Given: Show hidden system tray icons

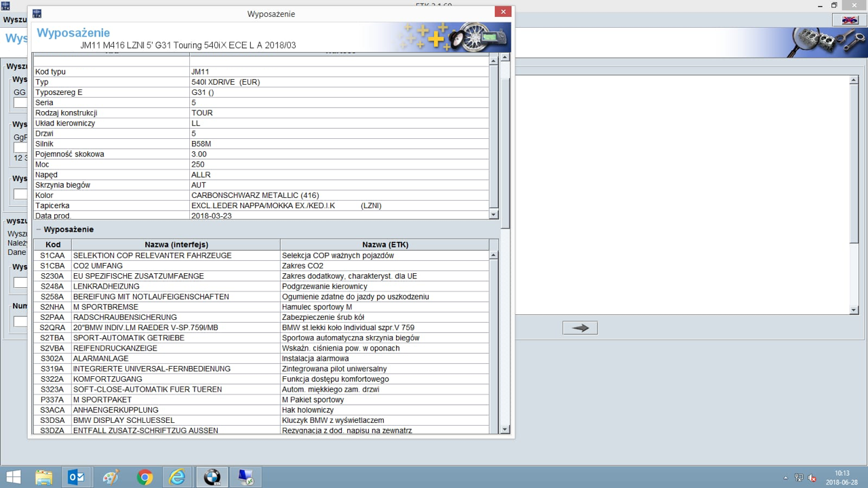Looking at the screenshot, I should point(786,478).
